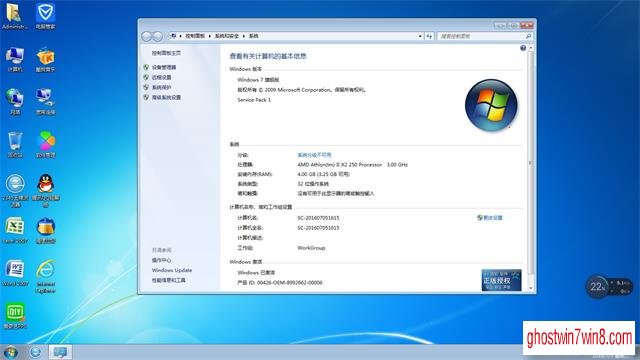Open the QQ penguin desktop icon
Viewport: 640px width, 360px height.
[x=45, y=191]
